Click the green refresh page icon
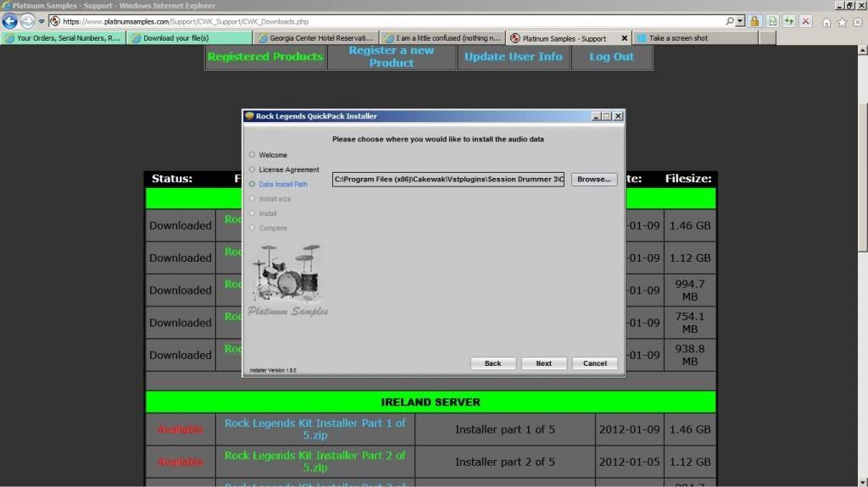The image size is (868, 487). click(x=788, y=21)
